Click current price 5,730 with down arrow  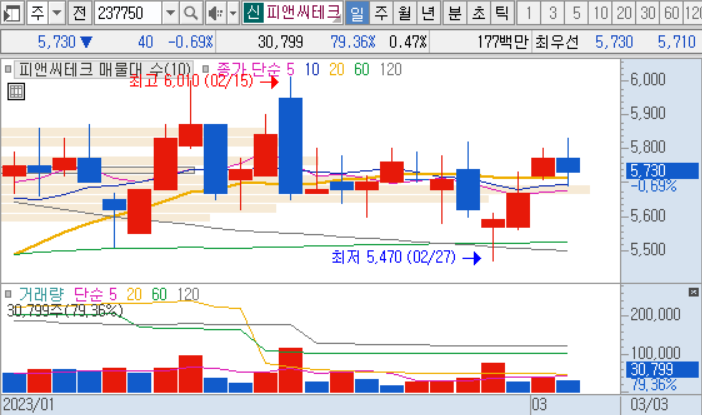click(65, 42)
